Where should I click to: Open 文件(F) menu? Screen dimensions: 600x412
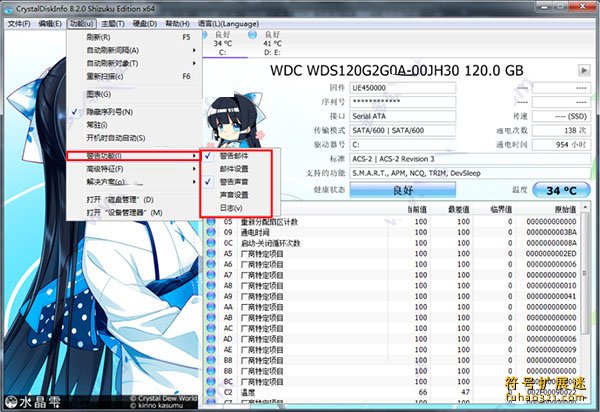point(19,24)
